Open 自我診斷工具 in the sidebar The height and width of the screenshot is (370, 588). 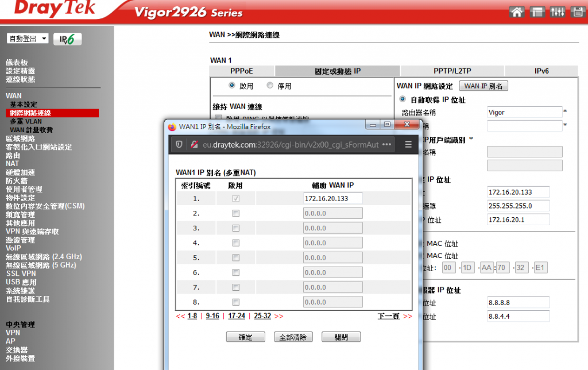coord(28,299)
